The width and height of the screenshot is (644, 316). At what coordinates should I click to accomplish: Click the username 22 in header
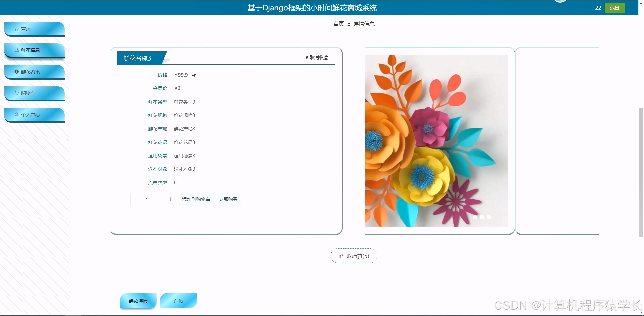tap(598, 8)
